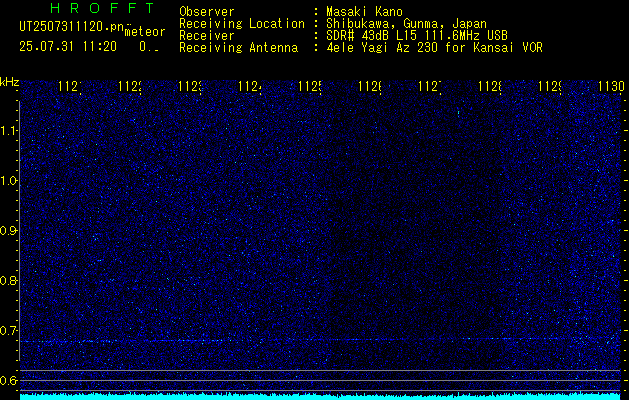The height and width of the screenshot is (400, 629).
Task: Click the 1.0 kHz frequency tick label
Action: coord(8,181)
